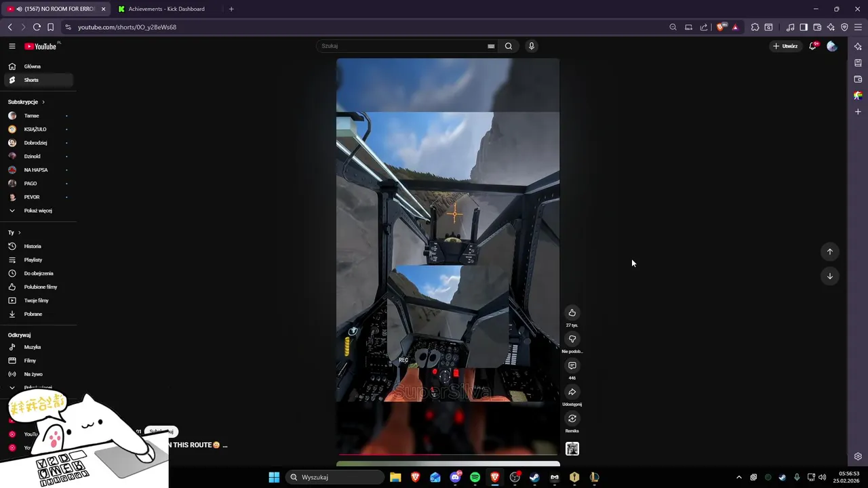The image size is (868, 488).
Task: Open Brave Wallet icon in toolbar
Action: tap(817, 27)
